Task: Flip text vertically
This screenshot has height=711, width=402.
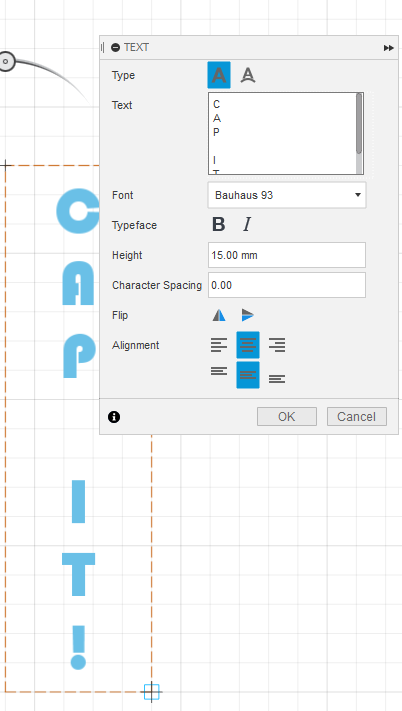Action: (247, 315)
